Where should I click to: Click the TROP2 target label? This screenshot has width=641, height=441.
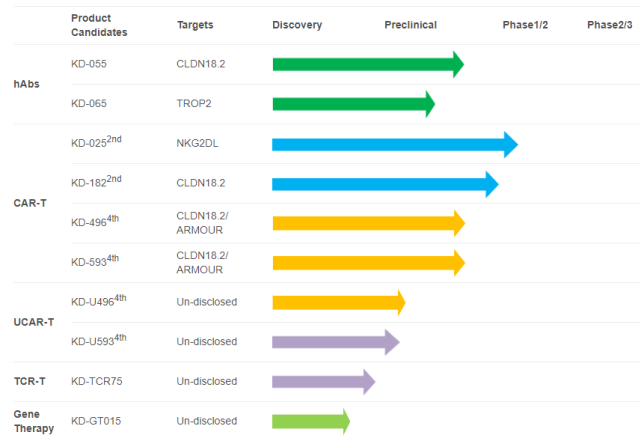[x=195, y=104]
